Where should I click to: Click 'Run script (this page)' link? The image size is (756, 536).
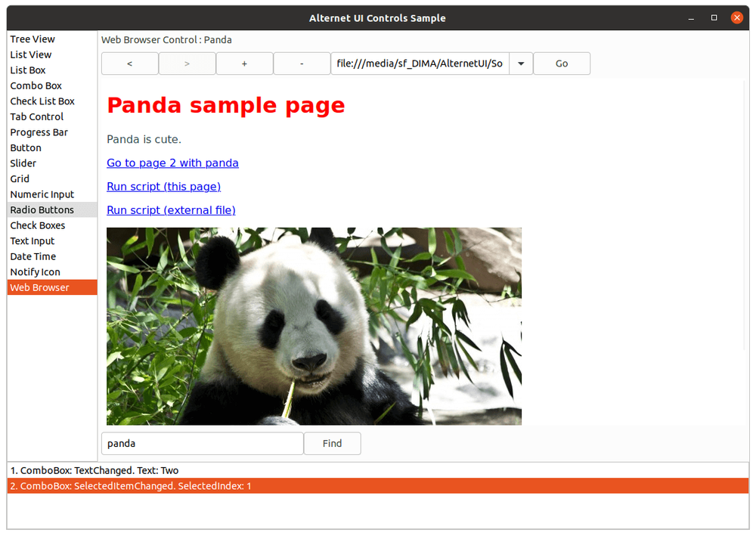pyautogui.click(x=163, y=186)
